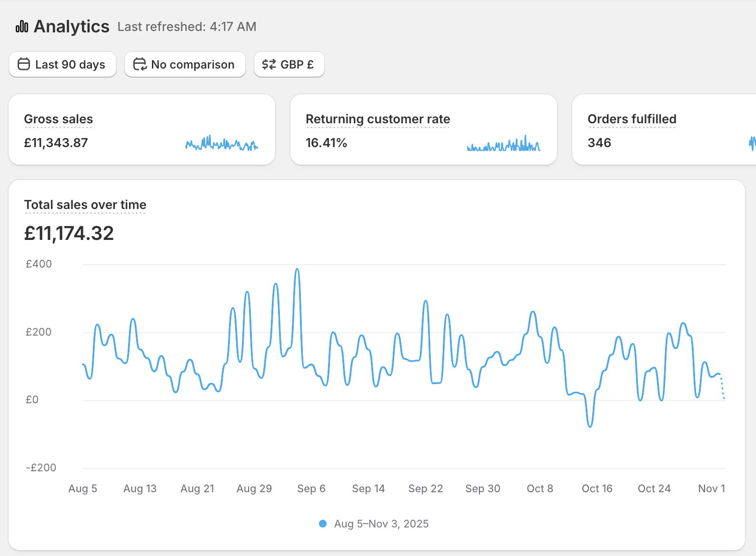Click the Aug 29 axis label
The height and width of the screenshot is (556, 756).
(x=254, y=488)
